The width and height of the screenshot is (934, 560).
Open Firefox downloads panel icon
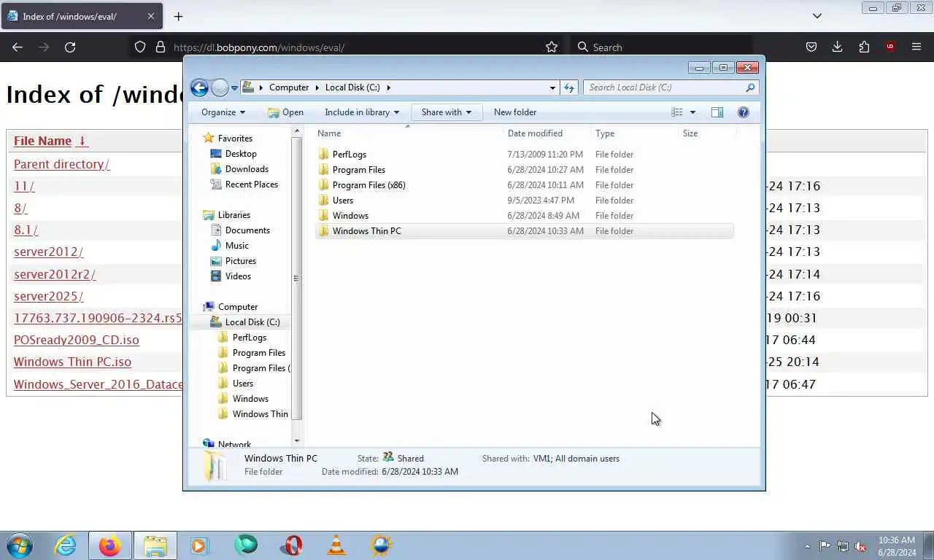coord(837,47)
